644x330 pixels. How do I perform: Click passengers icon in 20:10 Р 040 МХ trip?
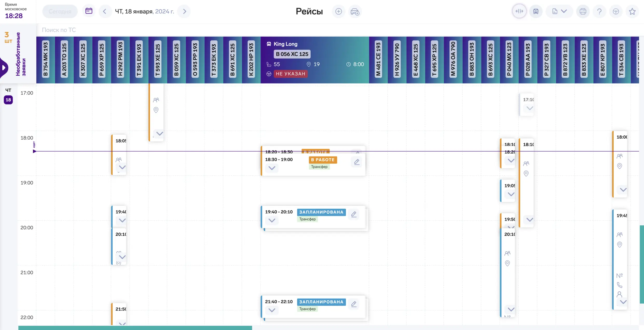pos(507,253)
